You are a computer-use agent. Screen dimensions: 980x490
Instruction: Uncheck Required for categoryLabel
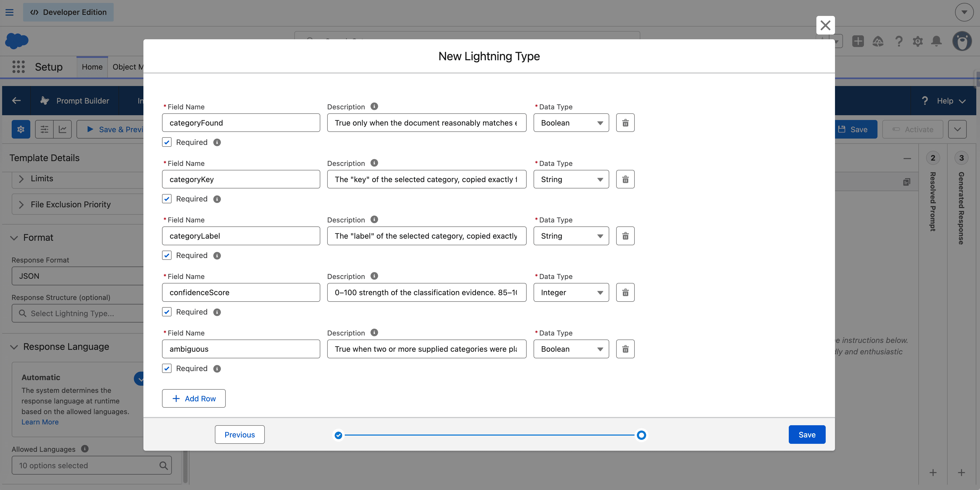167,255
